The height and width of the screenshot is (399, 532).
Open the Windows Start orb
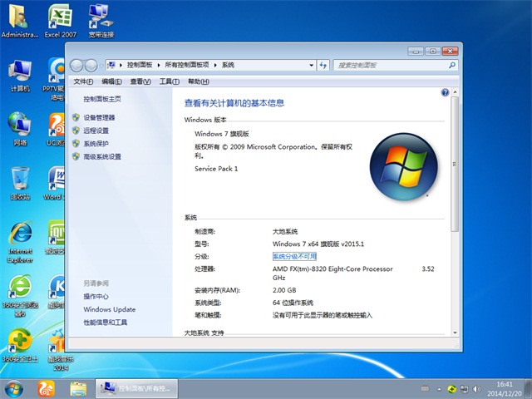(x=14, y=387)
